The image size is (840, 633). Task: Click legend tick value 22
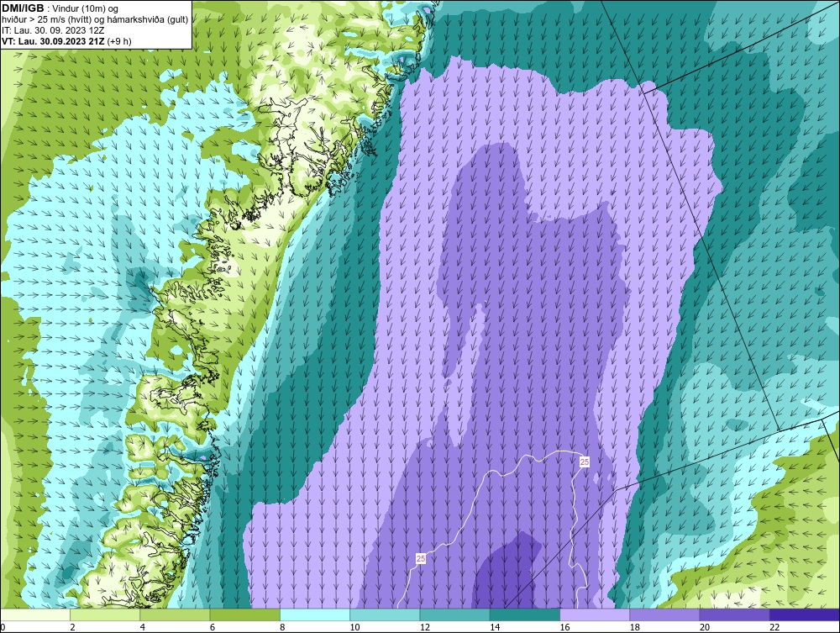click(774, 628)
